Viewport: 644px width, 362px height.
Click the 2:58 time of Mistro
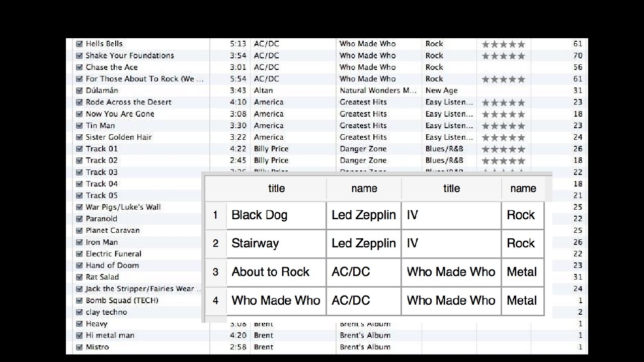point(238,347)
